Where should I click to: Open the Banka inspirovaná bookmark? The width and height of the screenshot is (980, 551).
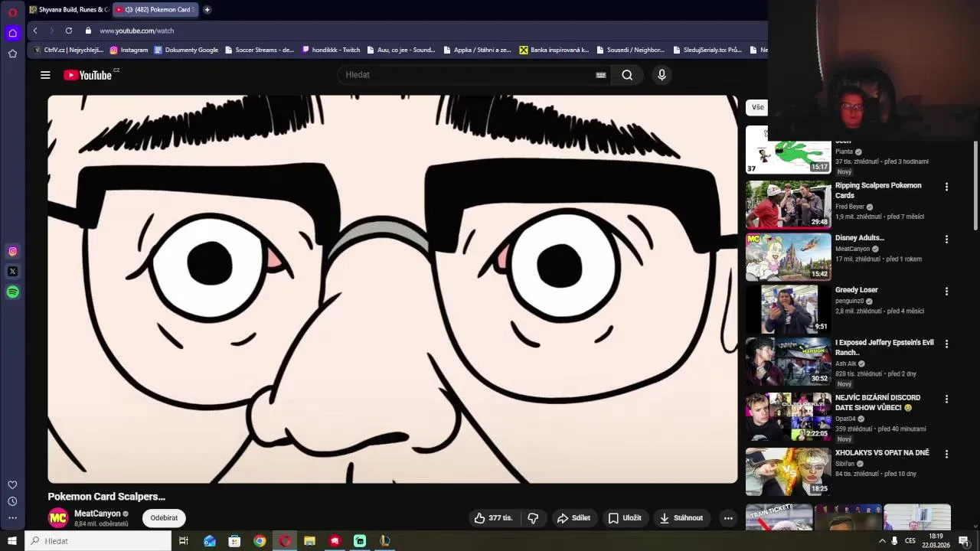pyautogui.click(x=554, y=50)
